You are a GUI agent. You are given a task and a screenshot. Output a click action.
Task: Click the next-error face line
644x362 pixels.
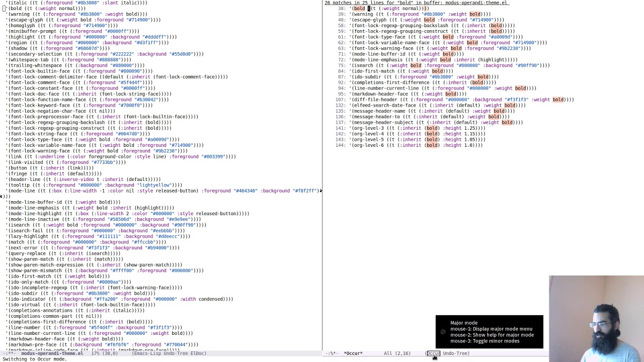[93, 248]
